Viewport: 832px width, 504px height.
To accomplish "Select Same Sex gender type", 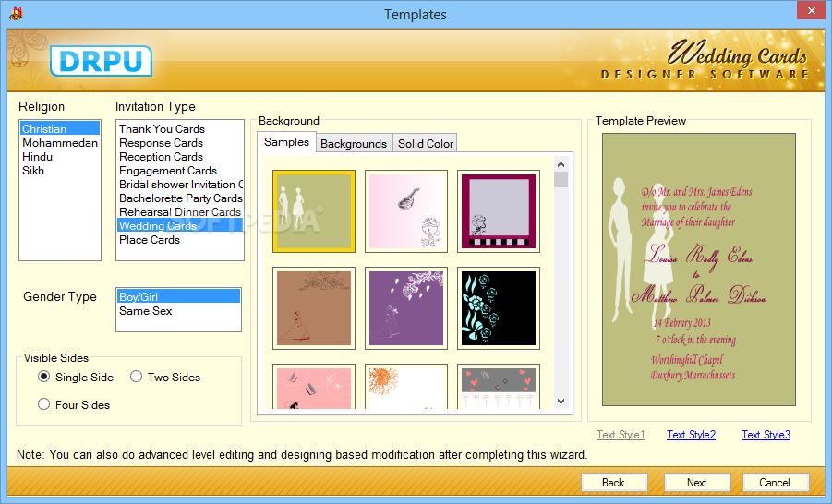I will tap(178, 310).
